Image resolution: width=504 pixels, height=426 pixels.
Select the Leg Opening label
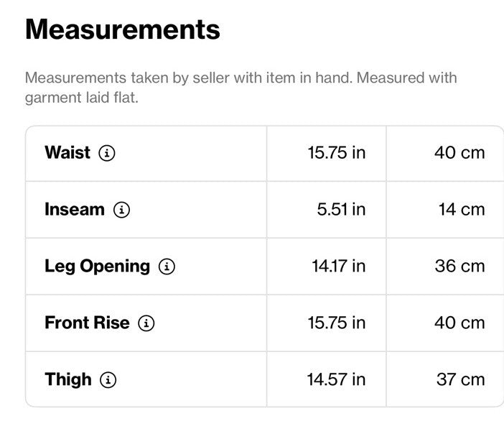(x=98, y=267)
